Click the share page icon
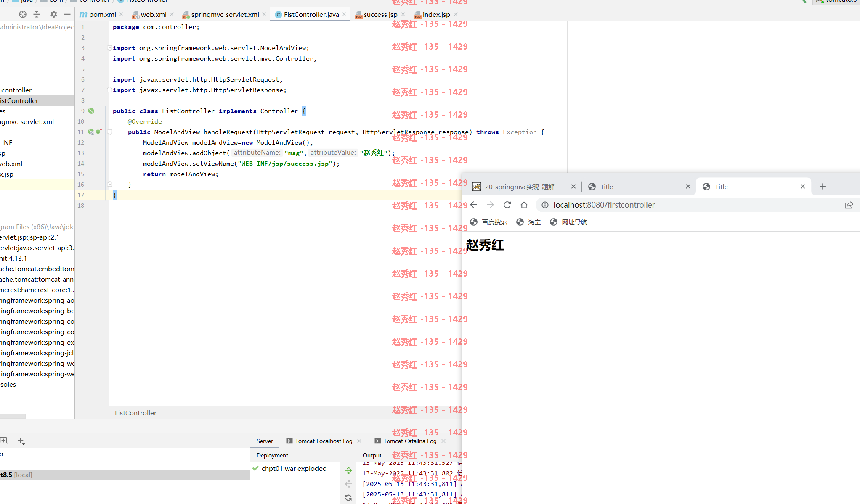This screenshot has height=504, width=860. (x=849, y=205)
